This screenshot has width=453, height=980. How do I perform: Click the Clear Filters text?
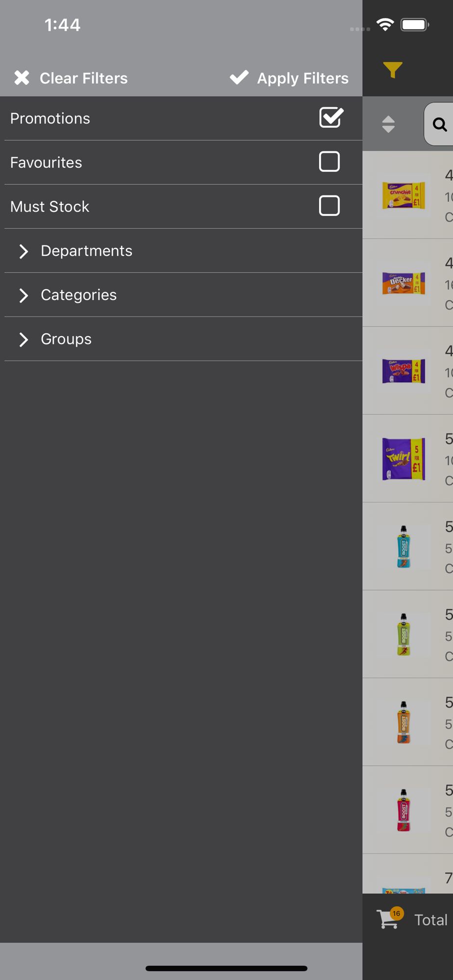pyautogui.click(x=83, y=78)
